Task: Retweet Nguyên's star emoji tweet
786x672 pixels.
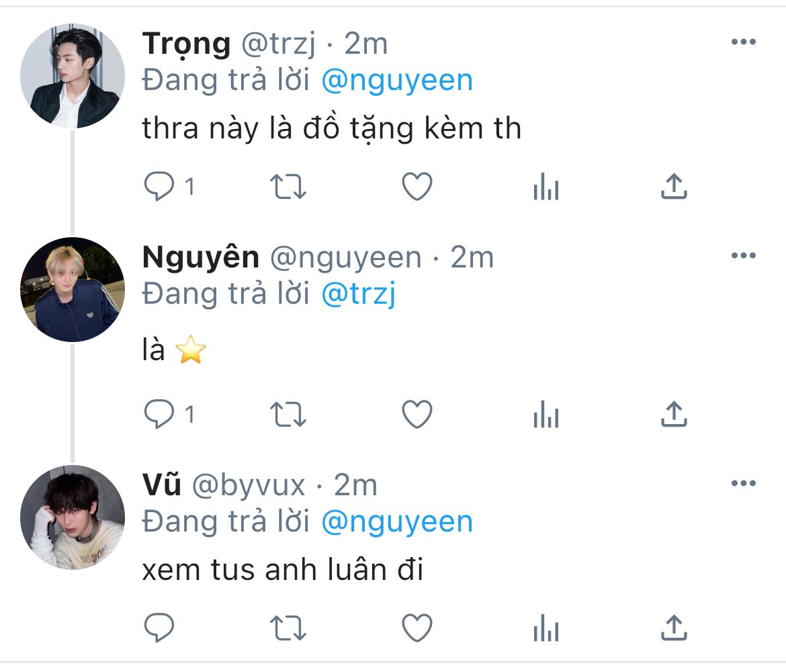Action: 288,415
